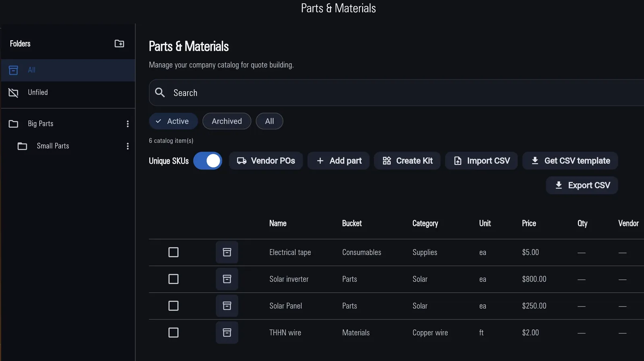644x361 pixels.
Task: Select the All filter chip
Action: click(269, 121)
